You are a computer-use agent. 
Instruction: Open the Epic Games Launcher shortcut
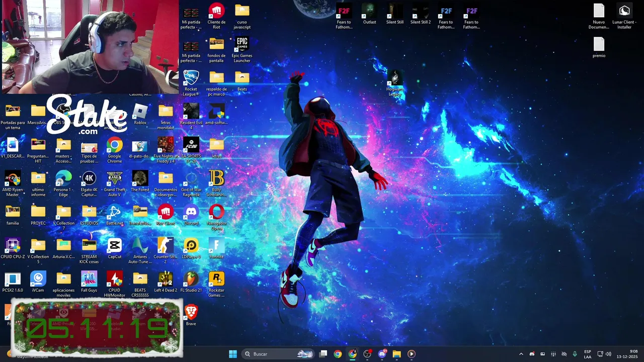[x=242, y=50]
